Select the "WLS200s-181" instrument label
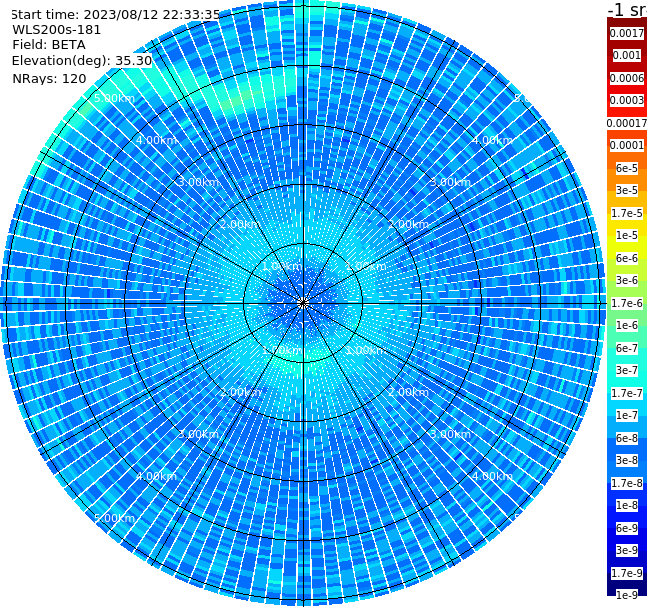Image resolution: width=647 pixels, height=607 pixels. pos(57,30)
